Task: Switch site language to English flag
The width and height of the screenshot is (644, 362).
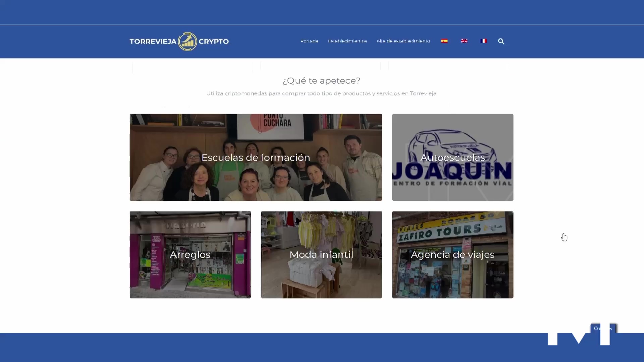Action: tap(464, 41)
